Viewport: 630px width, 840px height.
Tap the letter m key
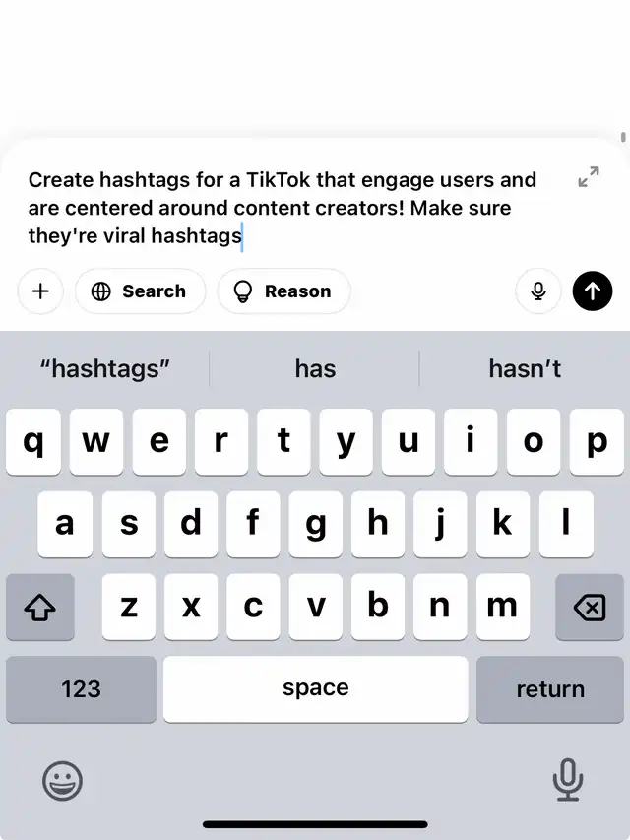coord(502,607)
